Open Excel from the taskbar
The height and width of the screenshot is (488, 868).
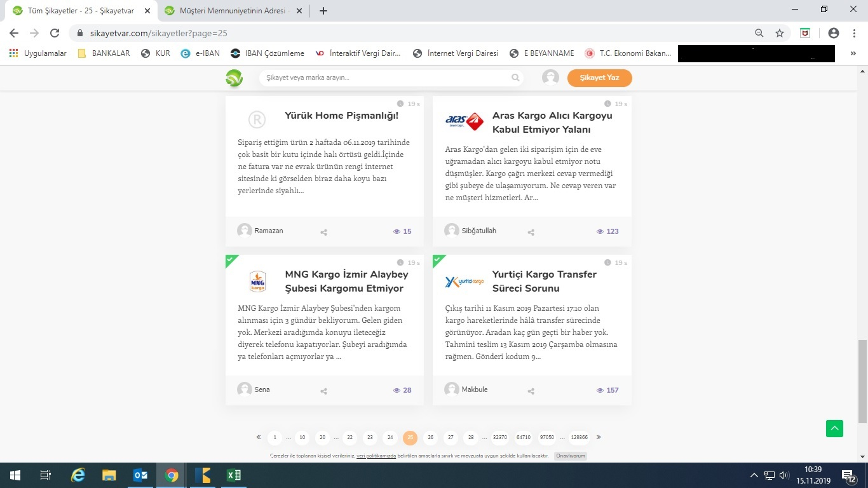click(233, 475)
